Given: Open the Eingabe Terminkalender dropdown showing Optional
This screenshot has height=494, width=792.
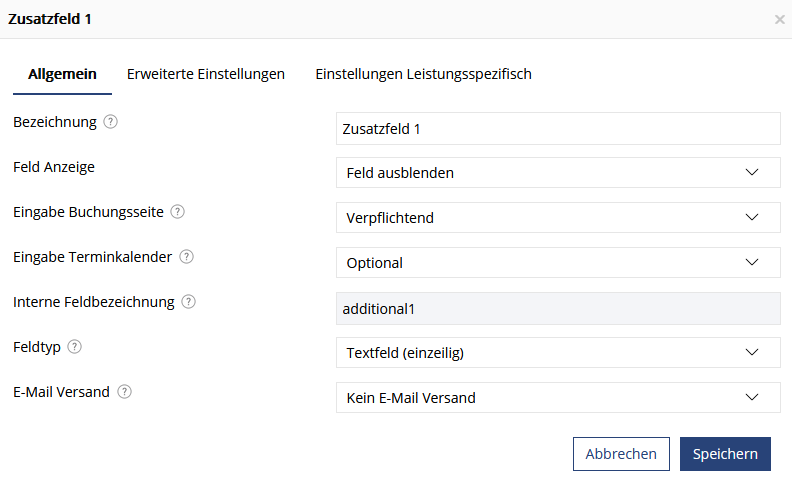Looking at the screenshot, I should (558, 263).
